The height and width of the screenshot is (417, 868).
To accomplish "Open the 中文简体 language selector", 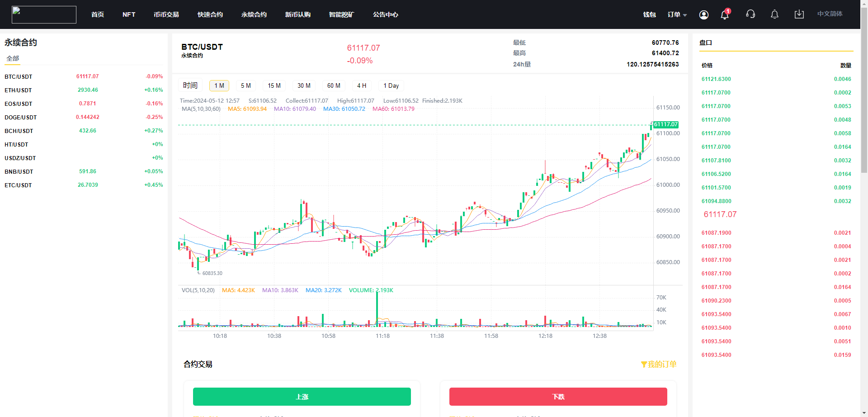I will coord(830,14).
